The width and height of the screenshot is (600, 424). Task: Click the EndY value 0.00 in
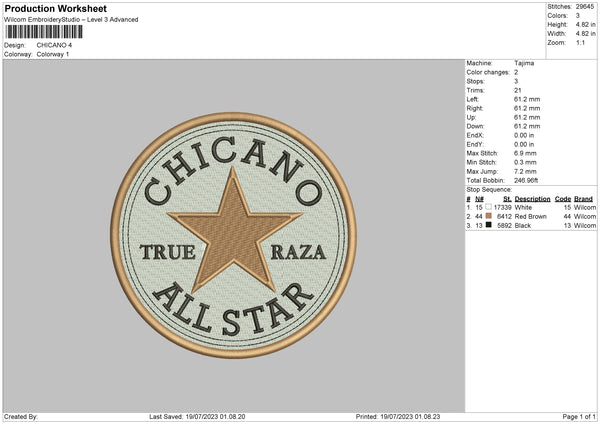click(524, 144)
